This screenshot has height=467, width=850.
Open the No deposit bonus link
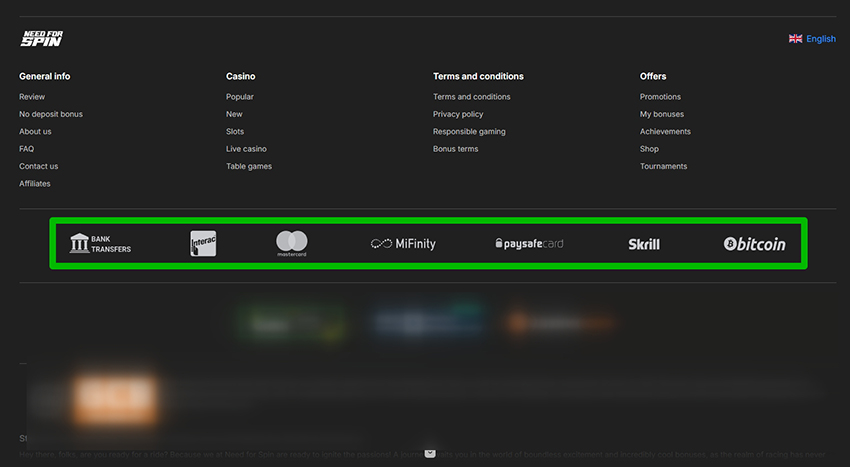click(51, 114)
